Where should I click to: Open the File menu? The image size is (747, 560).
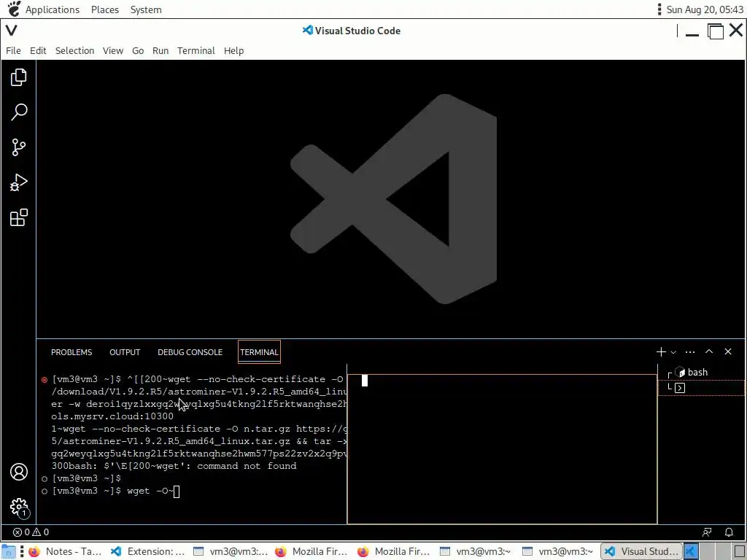pos(13,50)
